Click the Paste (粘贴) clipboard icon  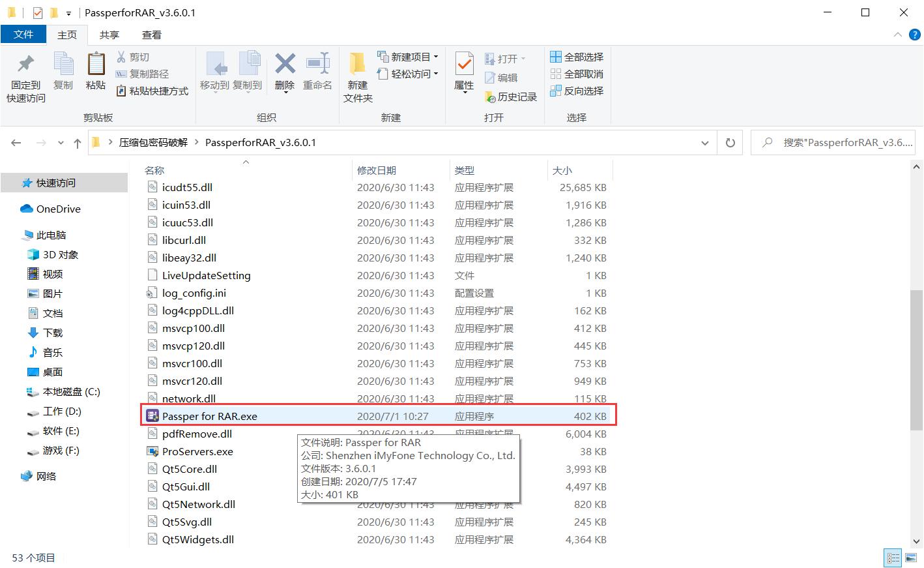96,71
